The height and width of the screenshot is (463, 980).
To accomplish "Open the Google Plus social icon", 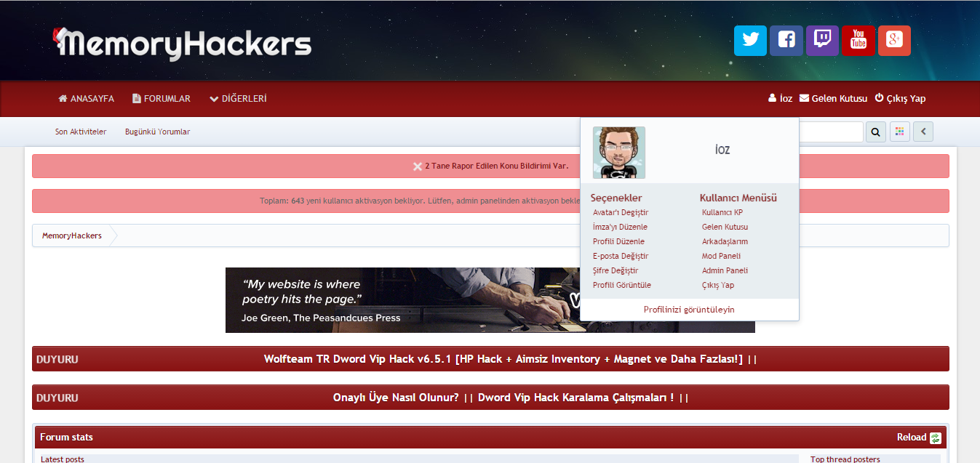I will [894, 41].
